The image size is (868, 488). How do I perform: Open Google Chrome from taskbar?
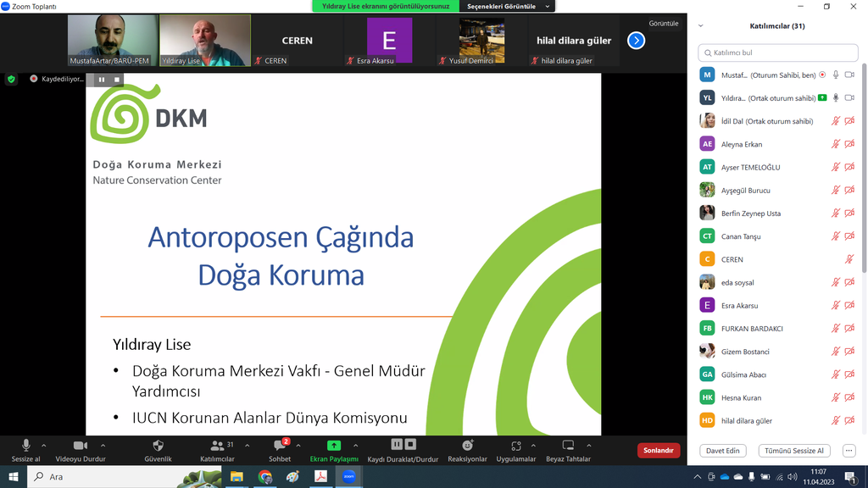tap(264, 476)
